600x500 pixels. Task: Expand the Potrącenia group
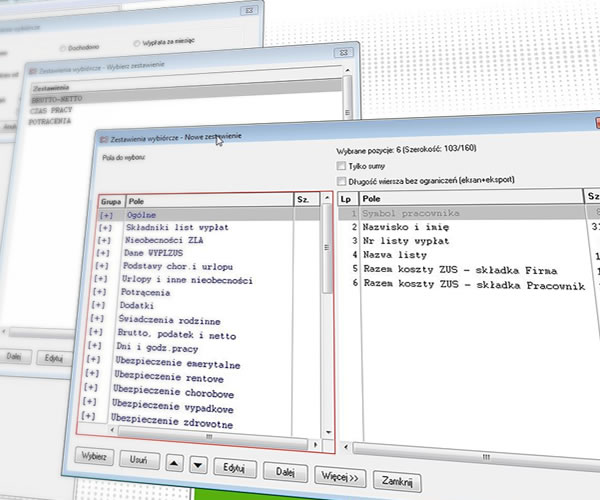pos(99,292)
